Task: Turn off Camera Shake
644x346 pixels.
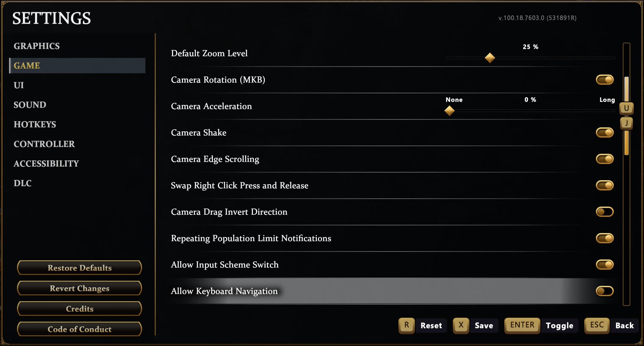Action: click(x=604, y=133)
